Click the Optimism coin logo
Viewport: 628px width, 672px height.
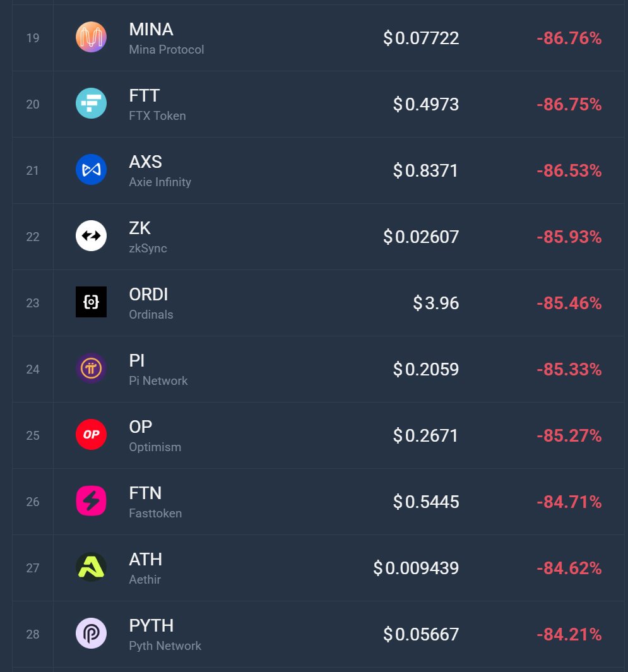coord(91,435)
